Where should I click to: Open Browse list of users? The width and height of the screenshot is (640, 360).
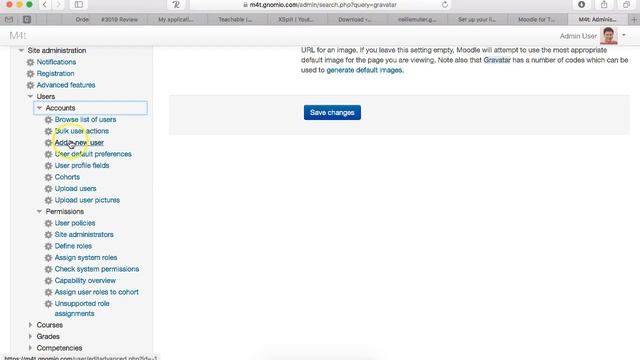click(85, 120)
